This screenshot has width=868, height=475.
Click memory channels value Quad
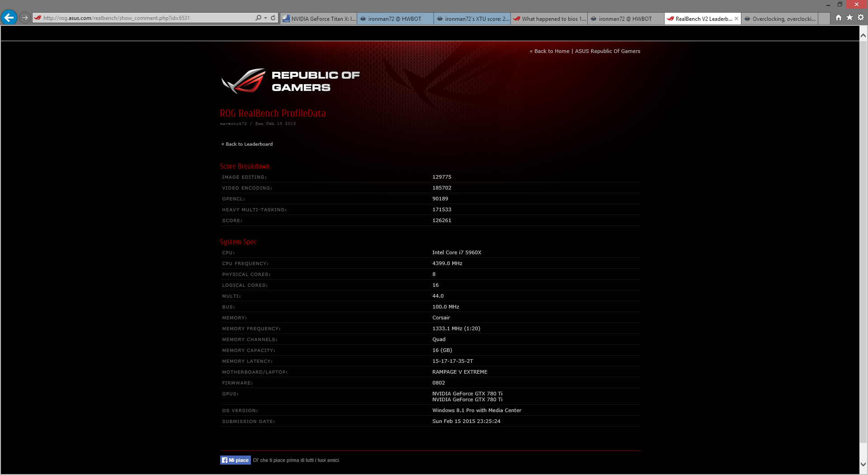coord(439,339)
